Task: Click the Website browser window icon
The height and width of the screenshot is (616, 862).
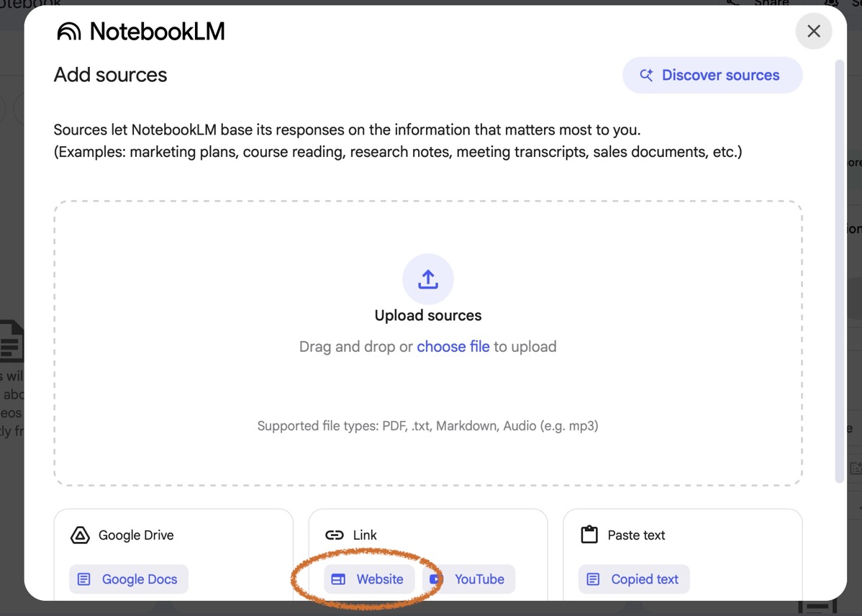Action: click(x=338, y=579)
